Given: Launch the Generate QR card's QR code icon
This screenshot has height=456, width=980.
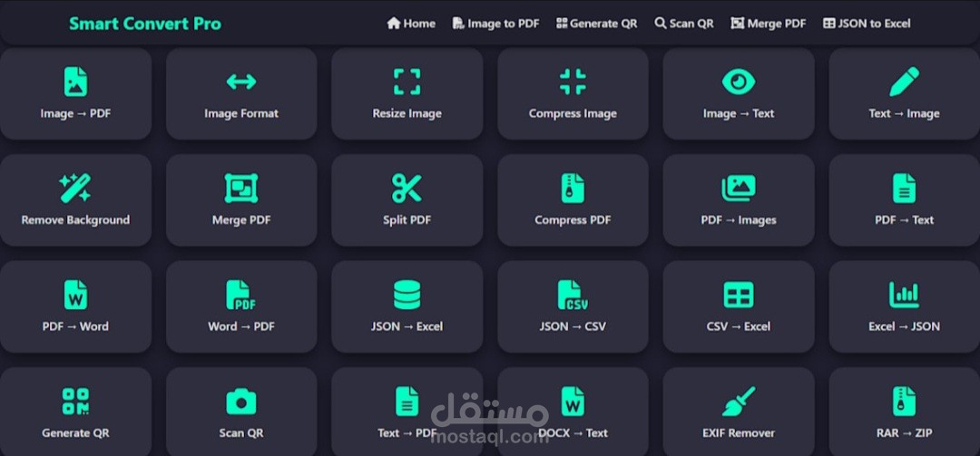Looking at the screenshot, I should coord(75,401).
